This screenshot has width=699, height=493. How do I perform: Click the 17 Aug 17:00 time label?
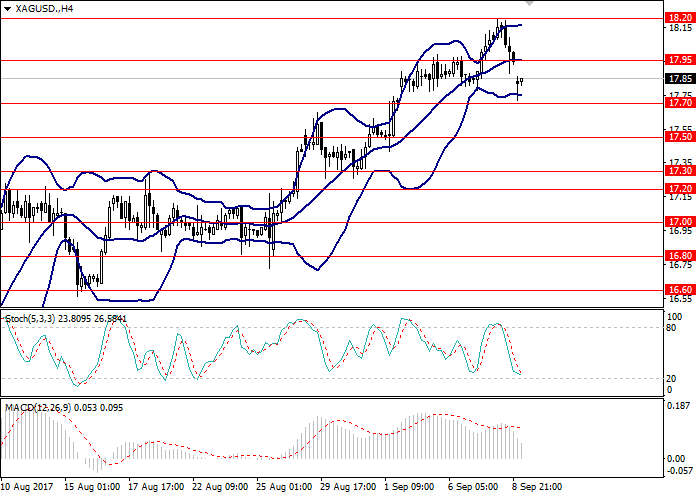(156, 487)
